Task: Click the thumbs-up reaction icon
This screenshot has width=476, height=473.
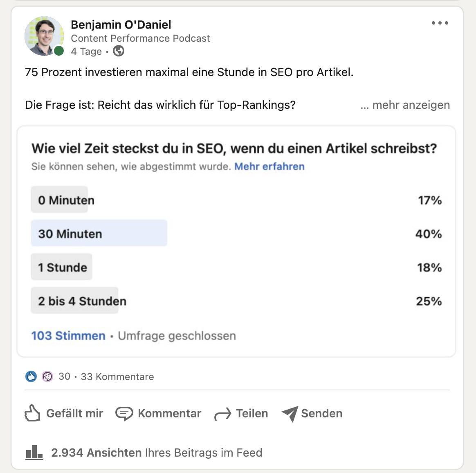Action: (x=31, y=376)
